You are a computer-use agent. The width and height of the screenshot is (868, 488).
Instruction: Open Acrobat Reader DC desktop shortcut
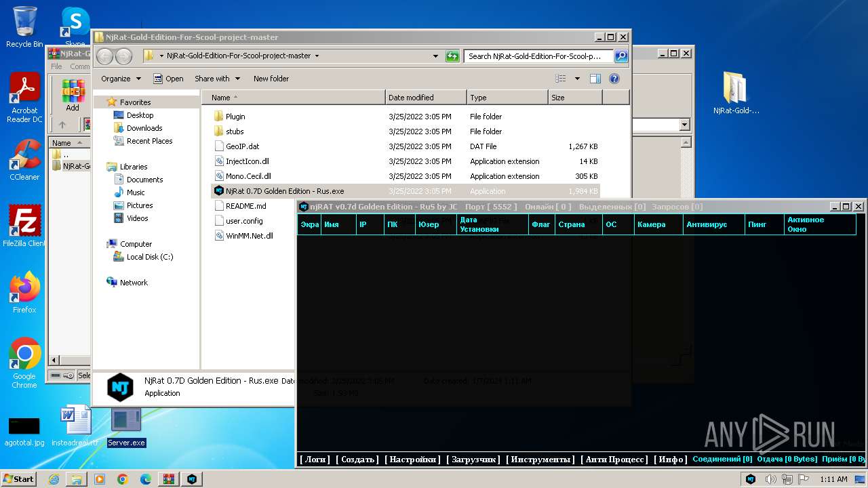pos(24,98)
